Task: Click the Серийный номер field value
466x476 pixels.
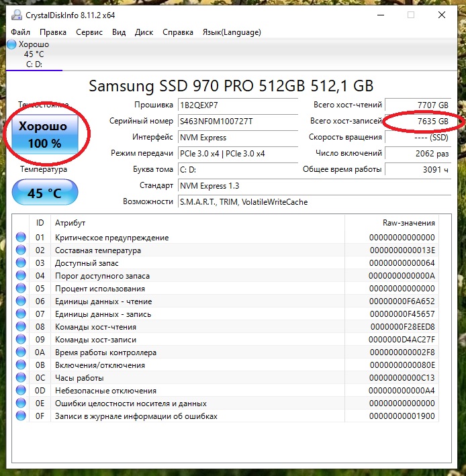Action: pyautogui.click(x=238, y=121)
